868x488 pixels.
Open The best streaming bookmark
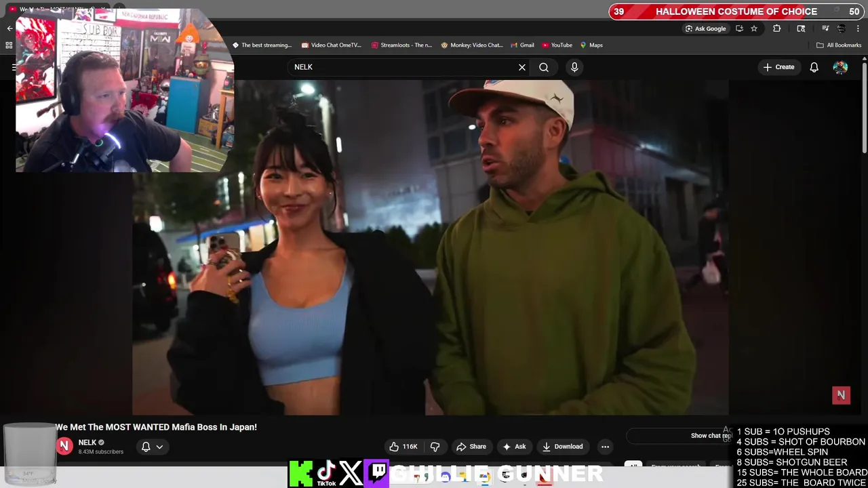[x=262, y=45]
